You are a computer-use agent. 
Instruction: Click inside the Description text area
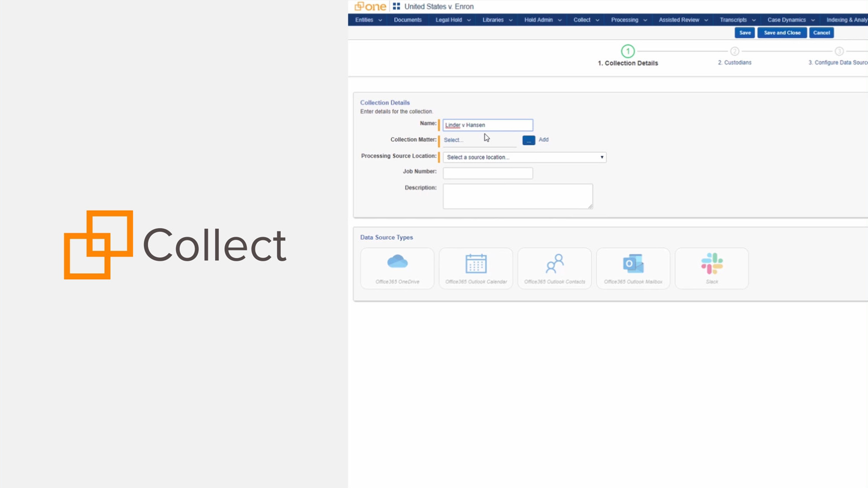[x=517, y=196]
